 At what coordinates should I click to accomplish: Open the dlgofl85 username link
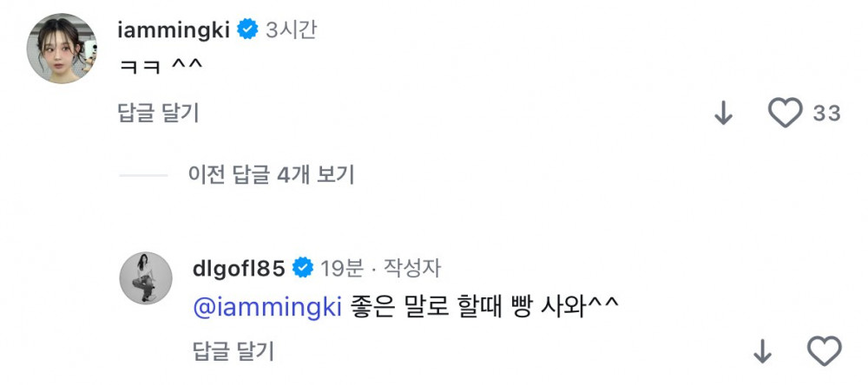pos(239,268)
